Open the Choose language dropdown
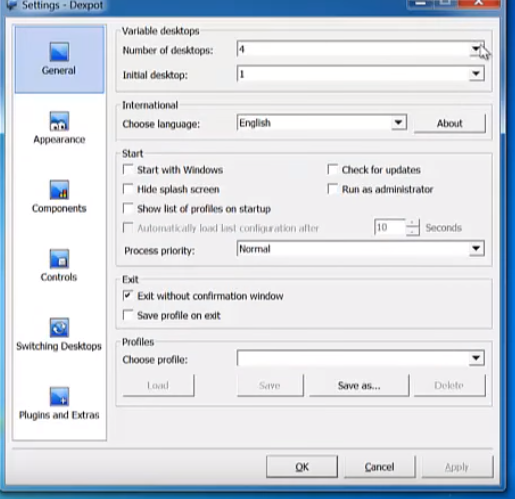Image resolution: width=515 pixels, height=499 pixels. (398, 123)
